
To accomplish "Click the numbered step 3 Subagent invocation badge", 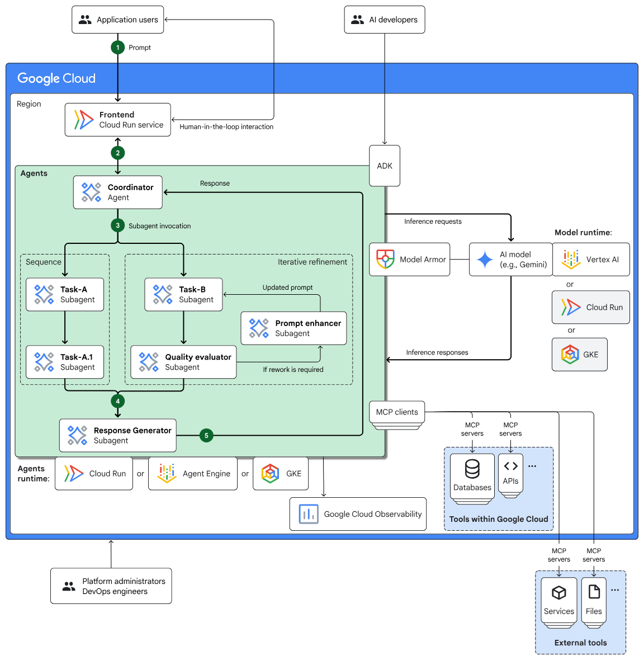I will 117,225.
